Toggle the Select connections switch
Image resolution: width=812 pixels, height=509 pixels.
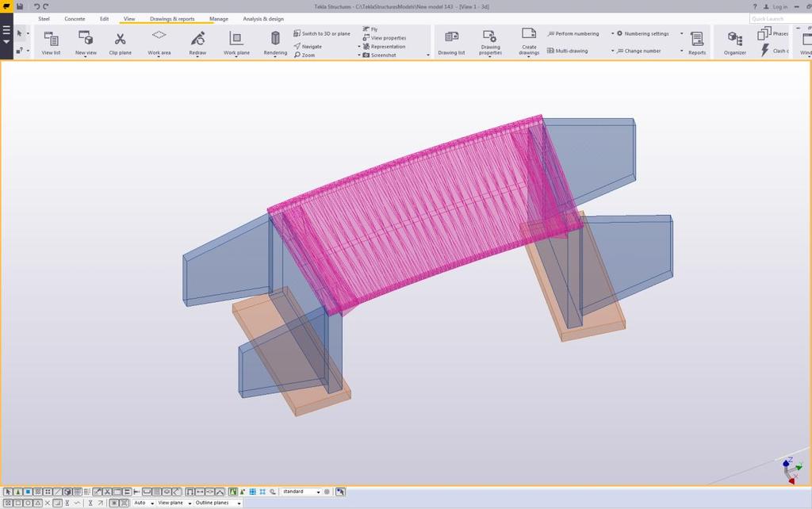tap(17, 492)
